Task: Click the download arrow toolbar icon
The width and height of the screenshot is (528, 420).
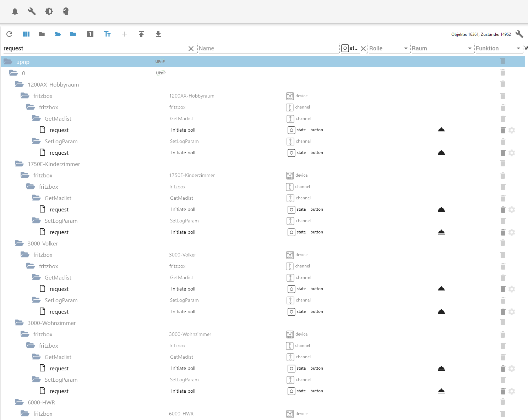Action: click(158, 34)
